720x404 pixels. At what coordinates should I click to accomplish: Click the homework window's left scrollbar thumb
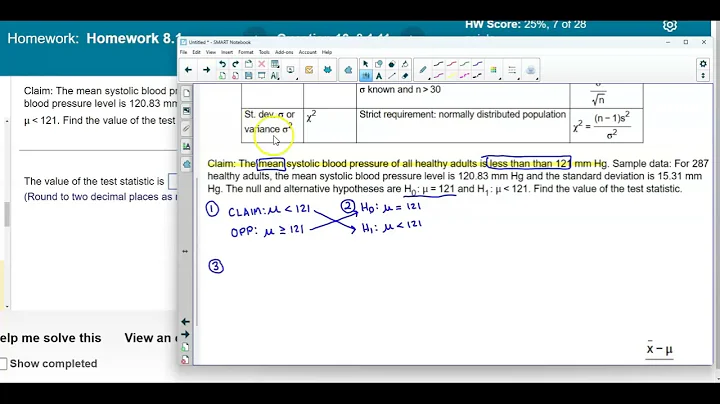[6, 214]
